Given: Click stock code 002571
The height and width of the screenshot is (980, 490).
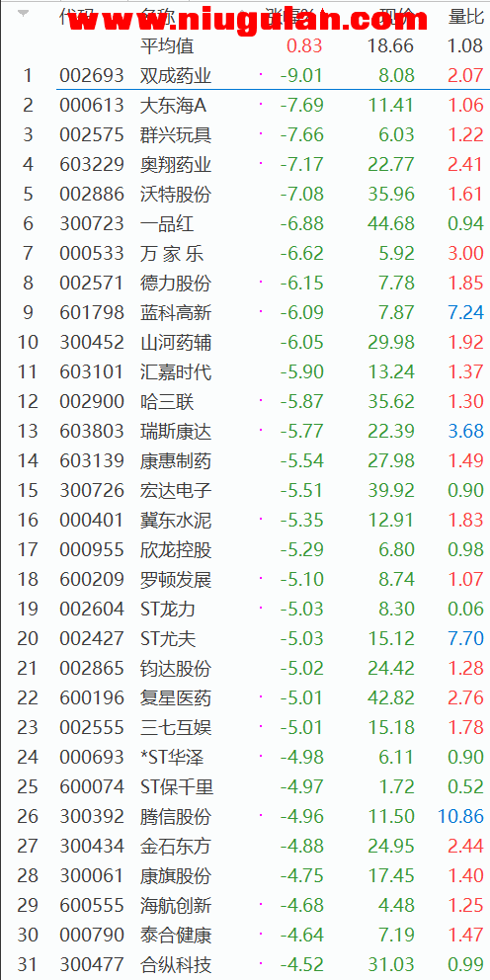Looking at the screenshot, I should (92, 284).
